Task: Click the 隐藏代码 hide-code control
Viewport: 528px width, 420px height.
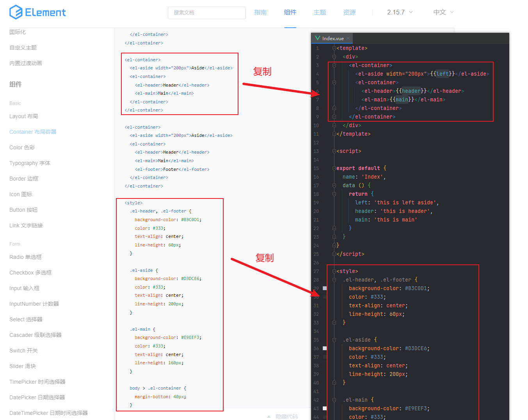Action: (x=282, y=416)
